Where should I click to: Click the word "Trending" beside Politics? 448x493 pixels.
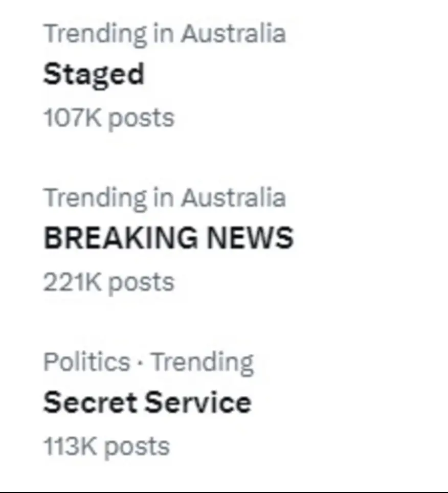click(x=203, y=362)
